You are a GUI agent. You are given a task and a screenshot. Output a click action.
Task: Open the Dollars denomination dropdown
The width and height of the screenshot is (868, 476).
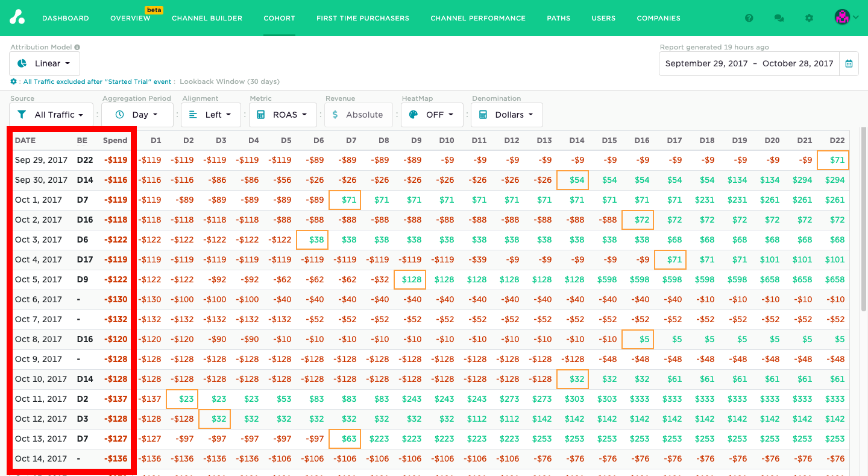507,115
